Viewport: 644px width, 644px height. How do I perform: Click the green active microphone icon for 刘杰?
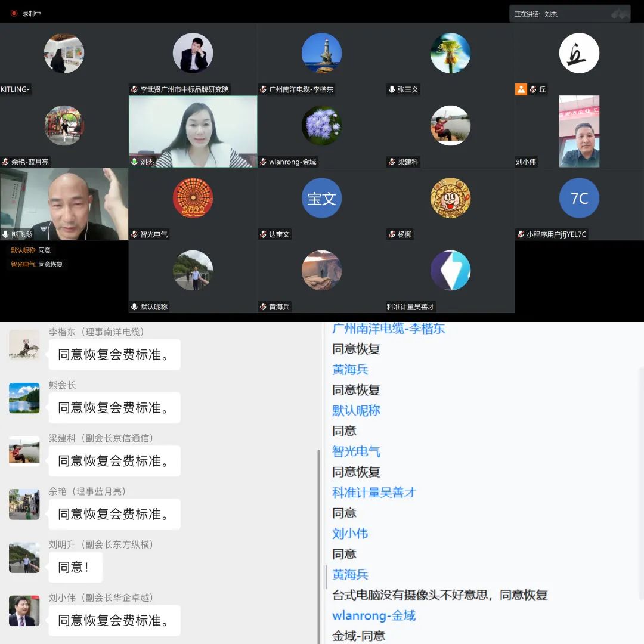pos(134,162)
